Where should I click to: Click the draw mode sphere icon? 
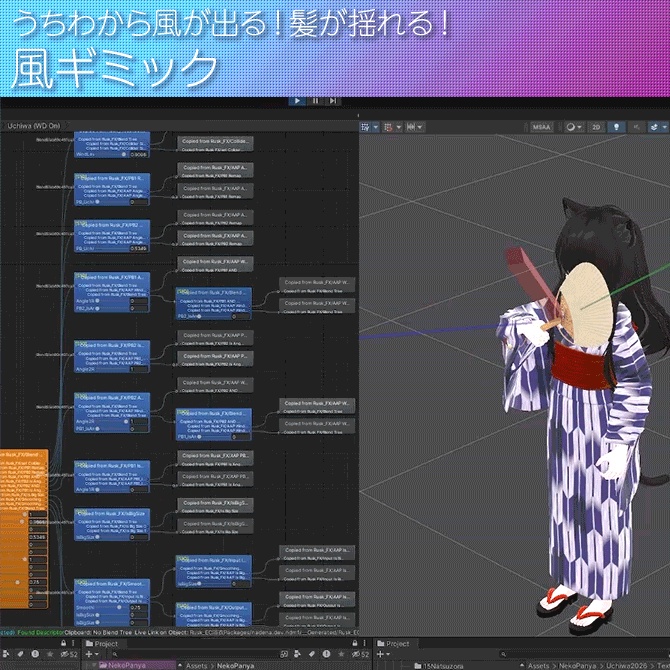[570, 127]
